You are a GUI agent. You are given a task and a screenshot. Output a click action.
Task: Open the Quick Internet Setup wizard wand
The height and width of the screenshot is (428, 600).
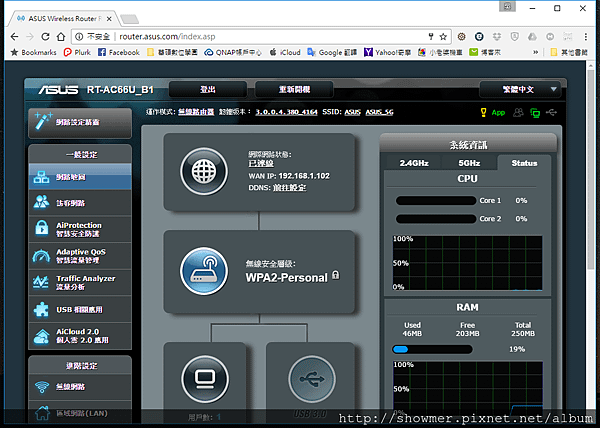coord(80,122)
